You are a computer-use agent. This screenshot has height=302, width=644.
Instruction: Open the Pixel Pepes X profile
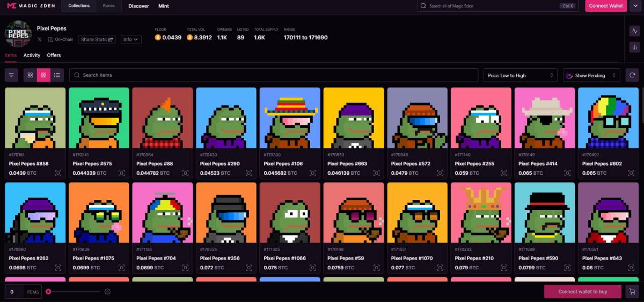(40, 39)
